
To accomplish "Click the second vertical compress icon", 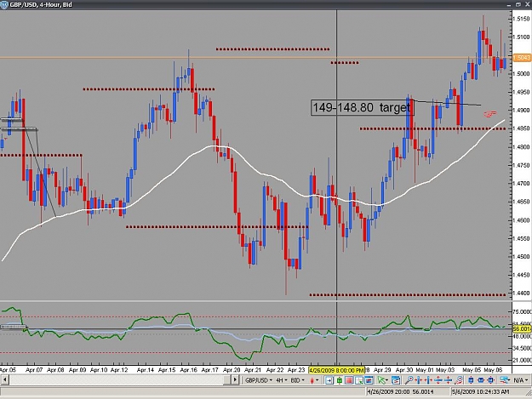I will point(449,380).
